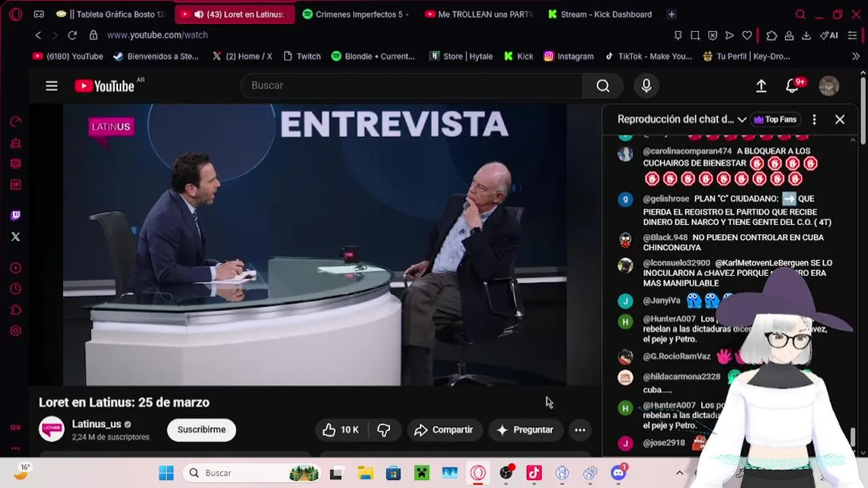Screen dimensions: 868x488
Task: Open the Kick bookmark
Action: (519, 56)
